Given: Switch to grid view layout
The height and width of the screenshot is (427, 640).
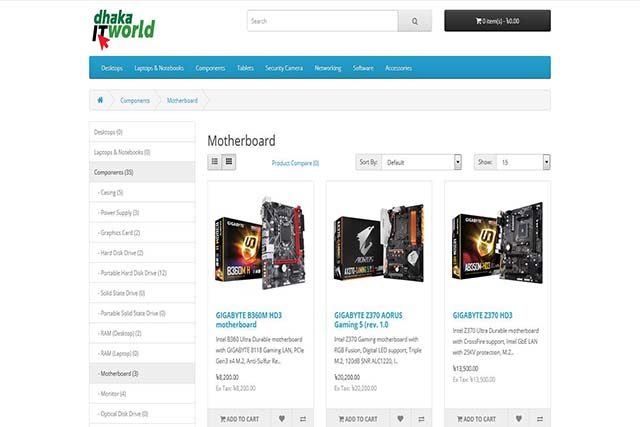Looking at the screenshot, I should tap(229, 161).
